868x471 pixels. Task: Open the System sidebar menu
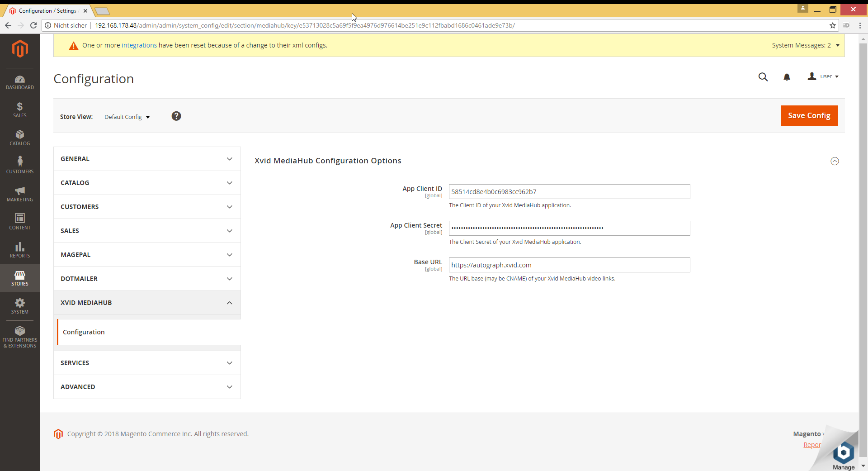pyautogui.click(x=20, y=306)
